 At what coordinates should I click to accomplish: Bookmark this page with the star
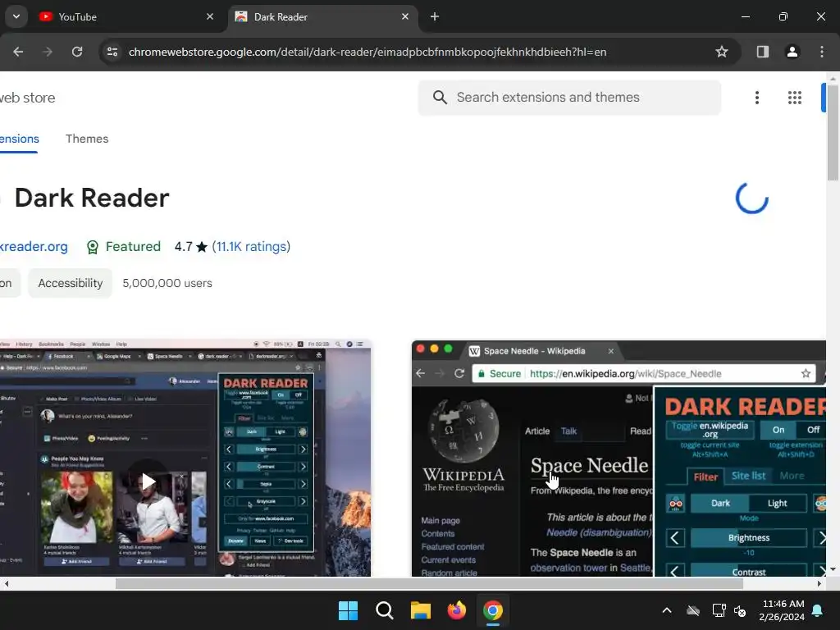click(722, 52)
